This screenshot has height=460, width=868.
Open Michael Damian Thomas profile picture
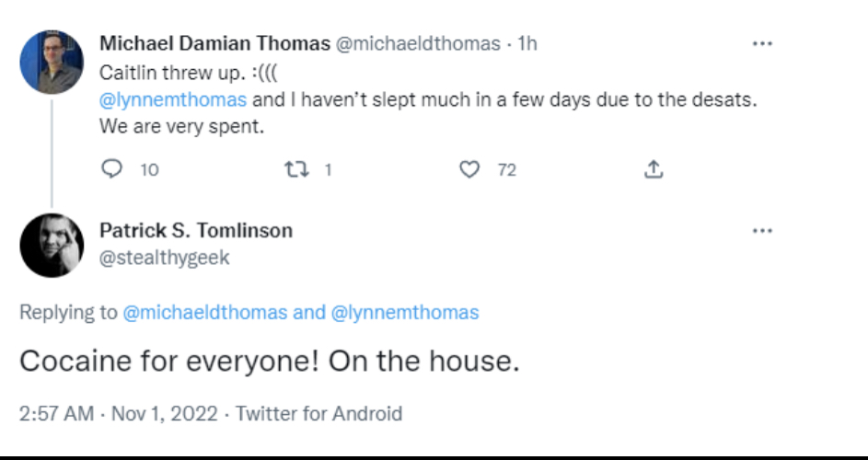click(x=52, y=62)
